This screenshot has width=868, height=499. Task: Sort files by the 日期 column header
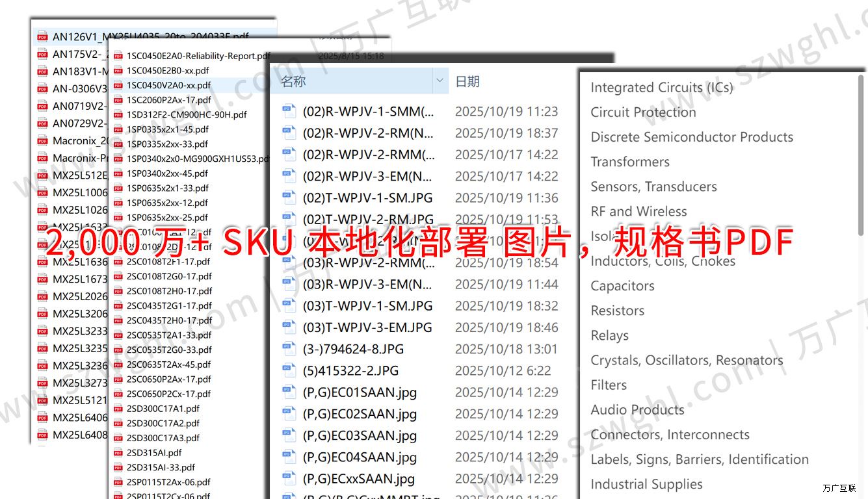pyautogui.click(x=467, y=81)
